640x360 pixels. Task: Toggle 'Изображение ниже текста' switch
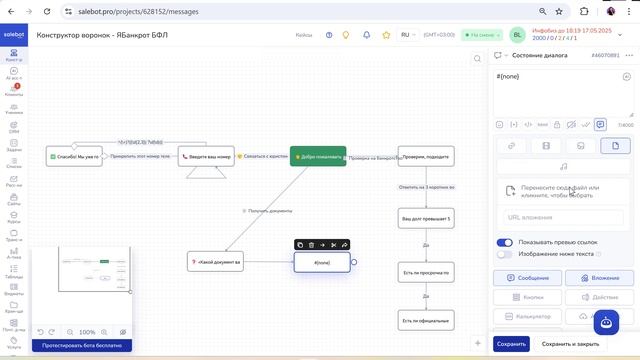coord(504,254)
